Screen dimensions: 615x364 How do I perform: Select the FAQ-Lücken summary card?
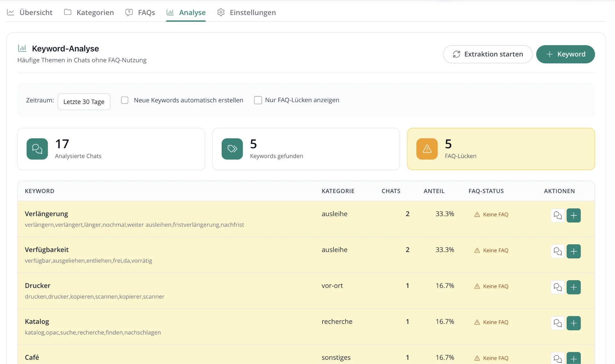501,149
